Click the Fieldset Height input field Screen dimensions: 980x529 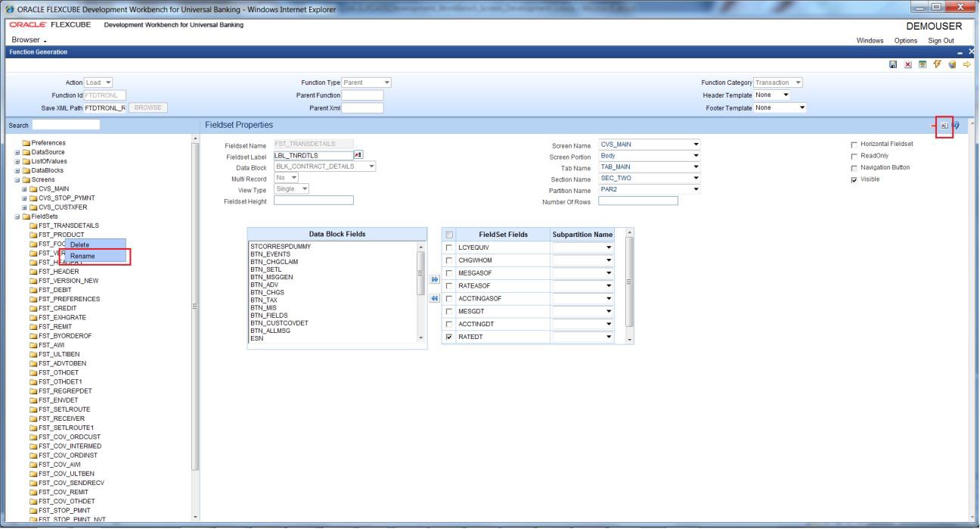pyautogui.click(x=313, y=201)
